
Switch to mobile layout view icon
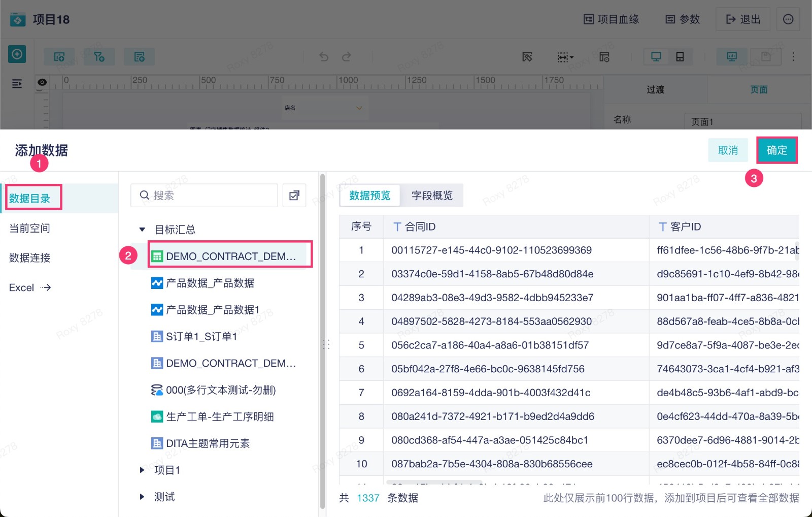(680, 57)
